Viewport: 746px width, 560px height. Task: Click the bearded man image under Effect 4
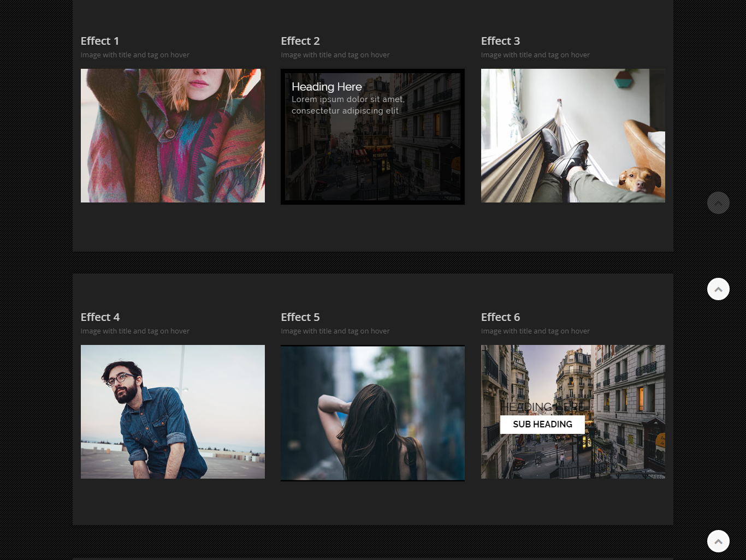(x=173, y=412)
